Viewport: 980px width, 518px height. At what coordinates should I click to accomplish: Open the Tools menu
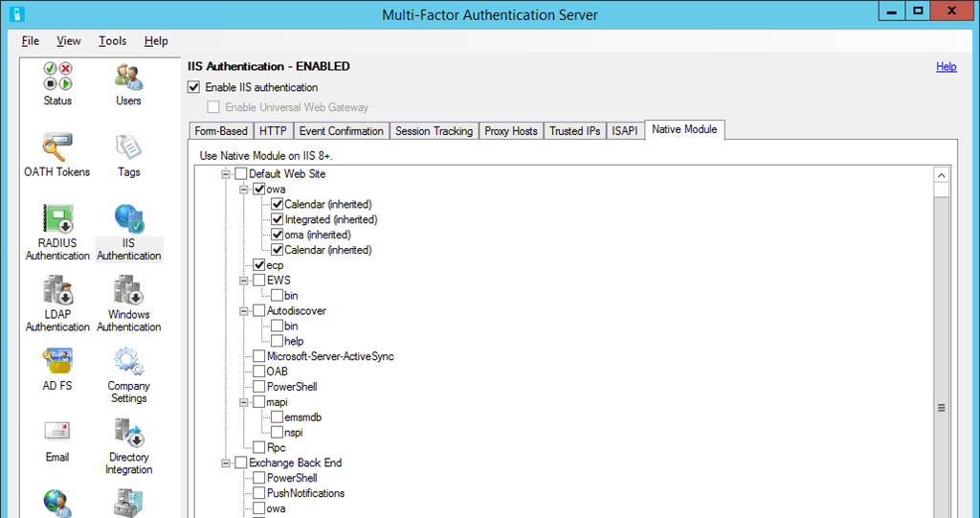[113, 40]
